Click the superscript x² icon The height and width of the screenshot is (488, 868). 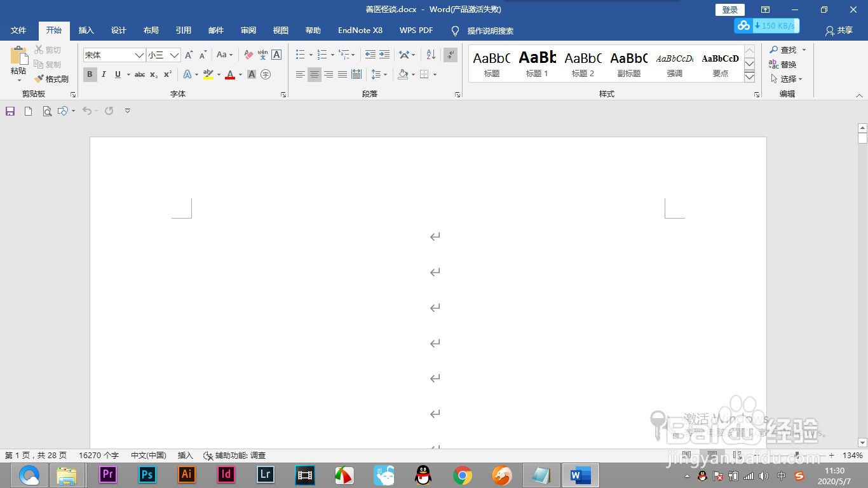168,74
